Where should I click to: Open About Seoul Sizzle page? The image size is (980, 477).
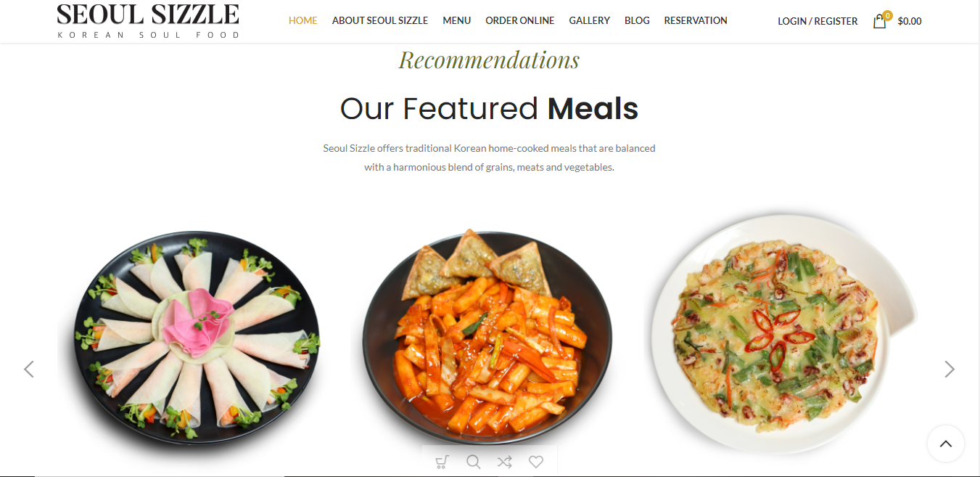(380, 20)
